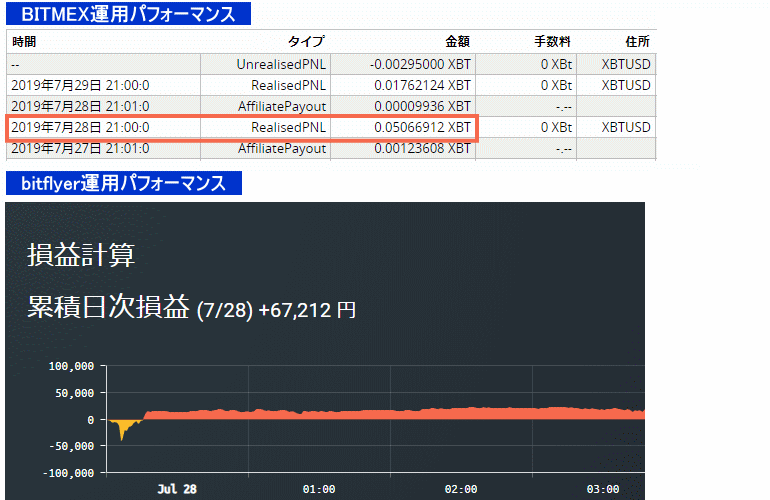Sort by the 時間 column header
The image size is (770, 500).
(x=25, y=42)
